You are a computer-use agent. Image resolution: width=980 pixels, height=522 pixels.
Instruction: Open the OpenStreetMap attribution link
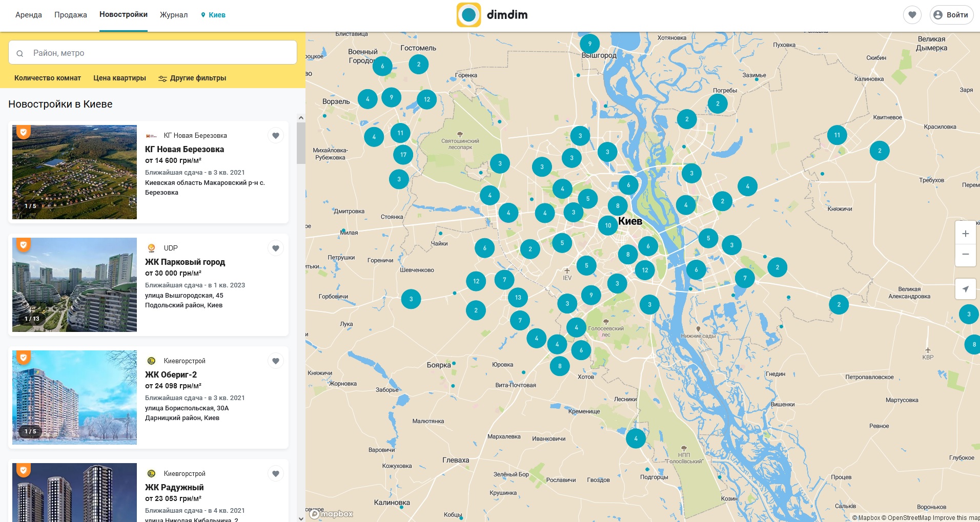pos(906,518)
